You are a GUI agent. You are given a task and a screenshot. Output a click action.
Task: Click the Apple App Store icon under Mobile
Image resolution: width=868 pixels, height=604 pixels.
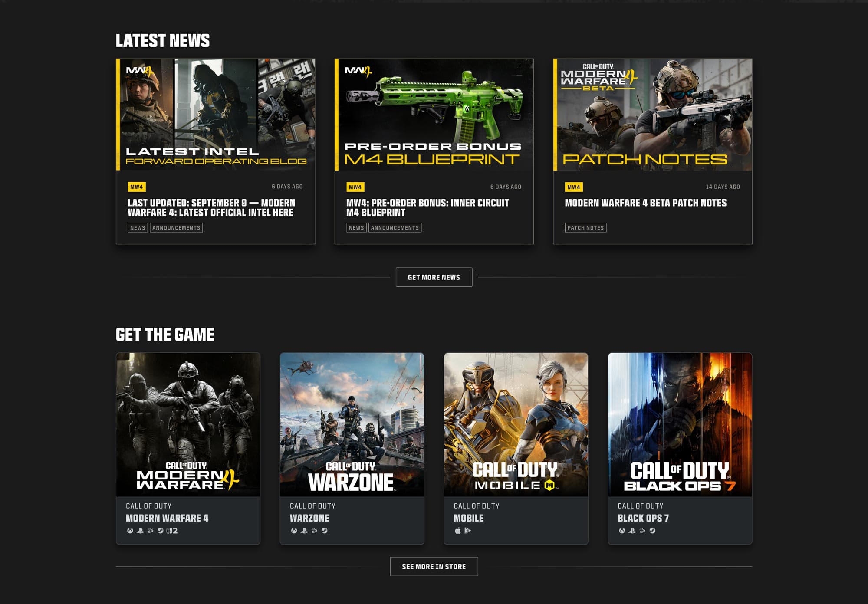coord(457,530)
